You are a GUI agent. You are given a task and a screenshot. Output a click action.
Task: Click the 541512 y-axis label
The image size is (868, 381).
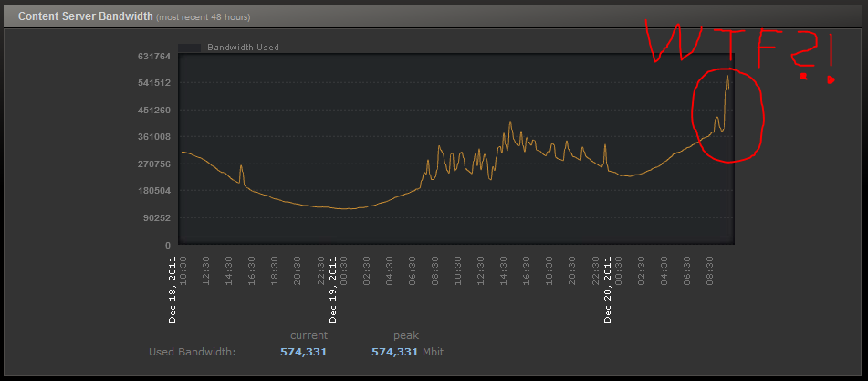click(x=154, y=83)
